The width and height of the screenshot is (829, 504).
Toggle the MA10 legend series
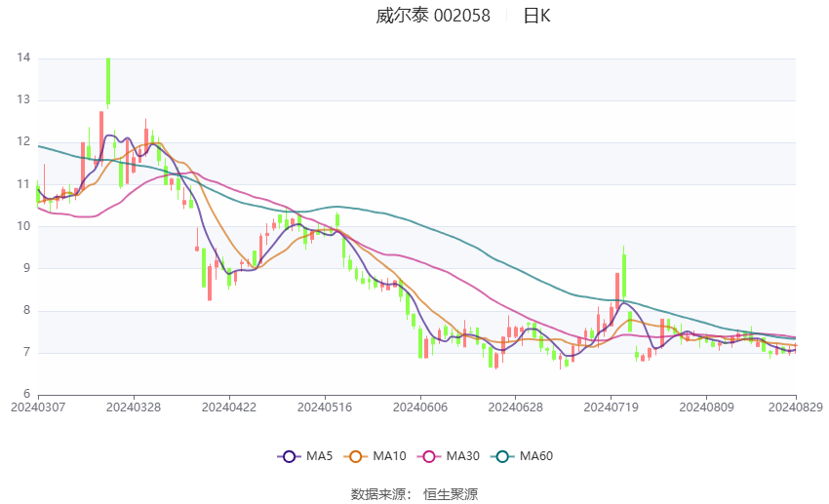[375, 456]
